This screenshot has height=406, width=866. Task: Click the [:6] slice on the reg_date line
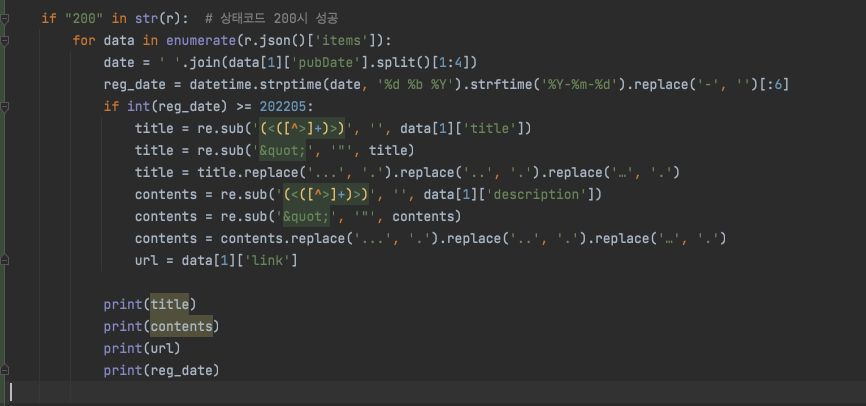coord(773,85)
